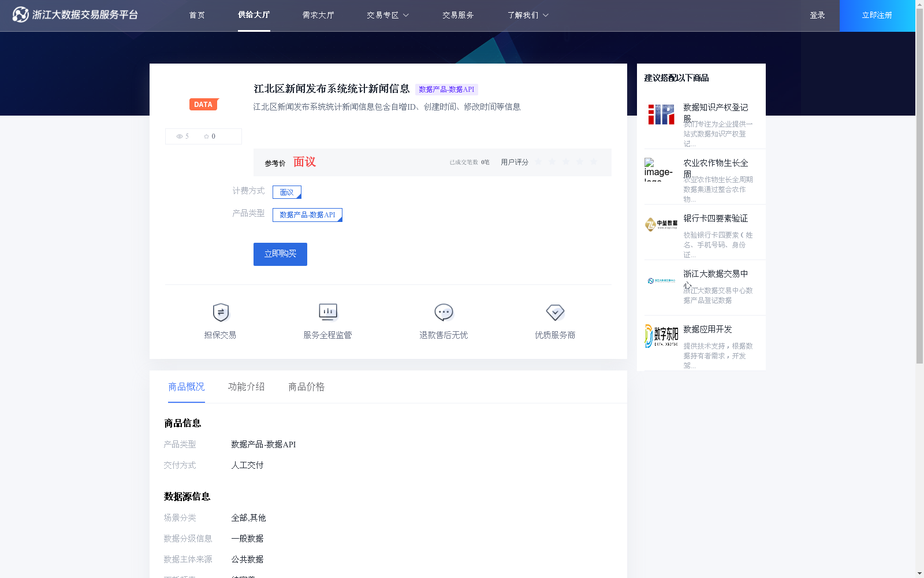Click the 服务全程监管 monitor icon
The height and width of the screenshot is (578, 924).
[328, 312]
